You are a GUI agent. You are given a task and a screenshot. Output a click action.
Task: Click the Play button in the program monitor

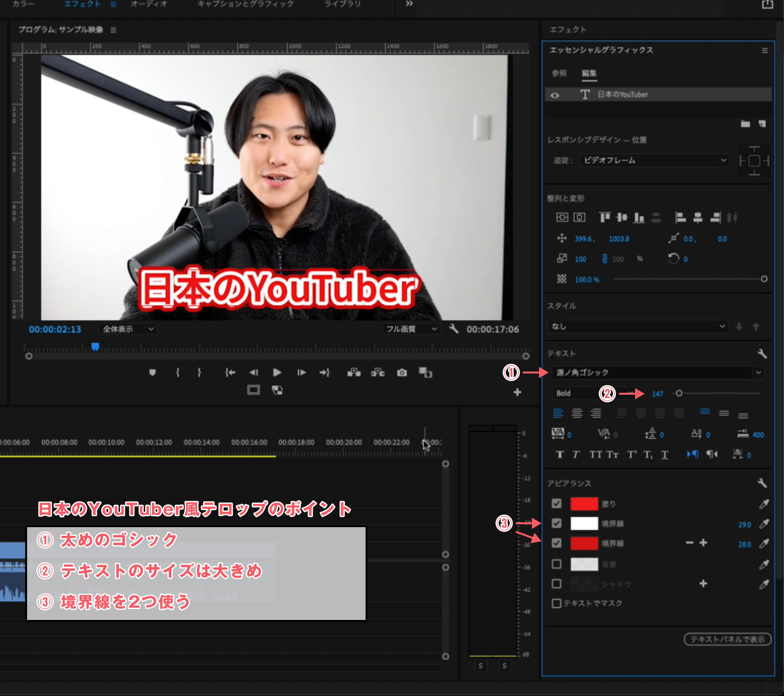point(277,372)
